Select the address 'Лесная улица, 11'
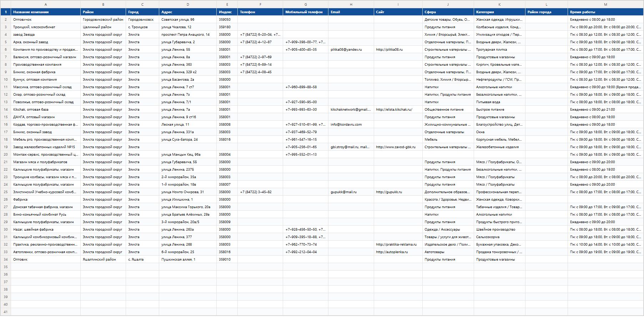The image size is (644, 322). click(x=188, y=125)
